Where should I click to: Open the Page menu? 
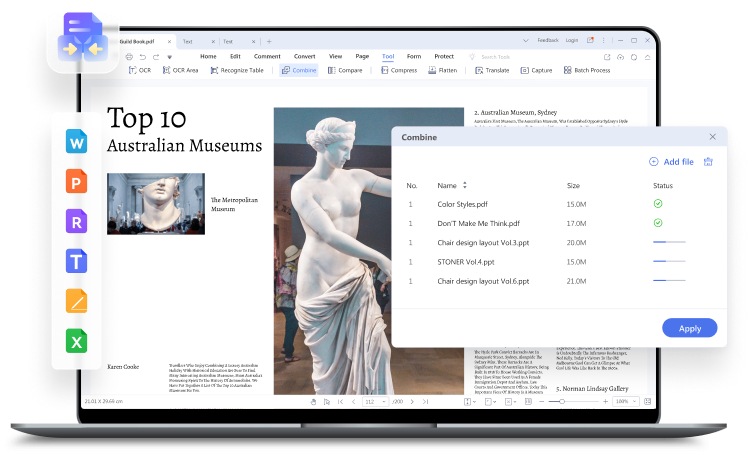(362, 57)
